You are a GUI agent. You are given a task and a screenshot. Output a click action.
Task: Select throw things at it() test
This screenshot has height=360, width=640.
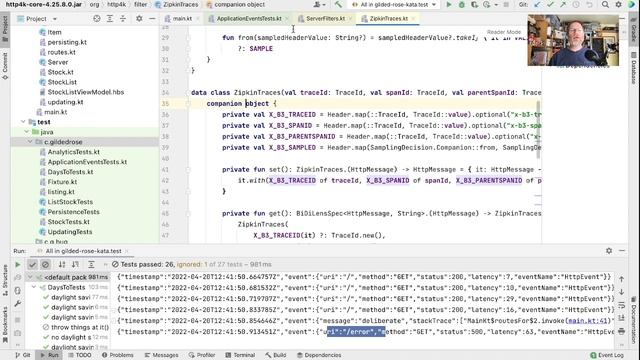point(80,327)
